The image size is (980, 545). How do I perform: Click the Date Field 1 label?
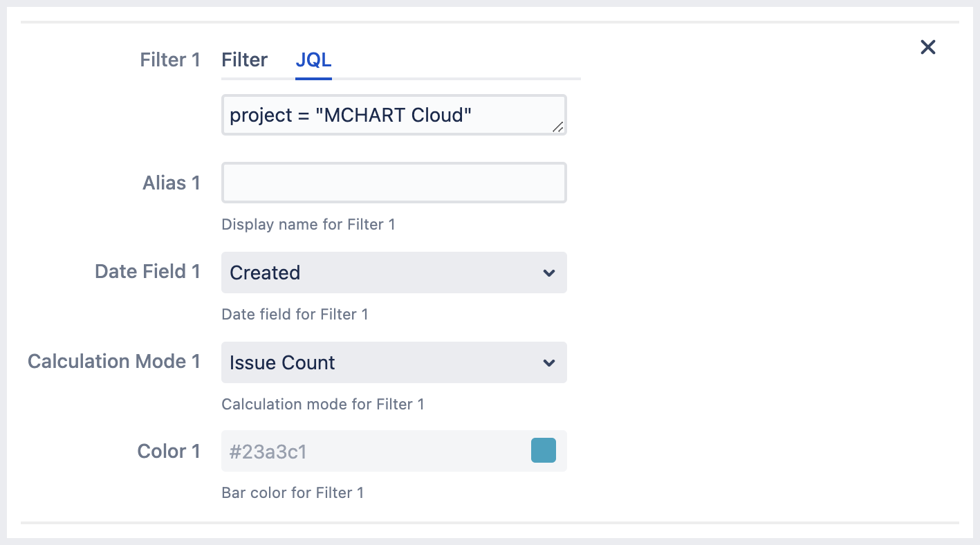[x=147, y=272]
